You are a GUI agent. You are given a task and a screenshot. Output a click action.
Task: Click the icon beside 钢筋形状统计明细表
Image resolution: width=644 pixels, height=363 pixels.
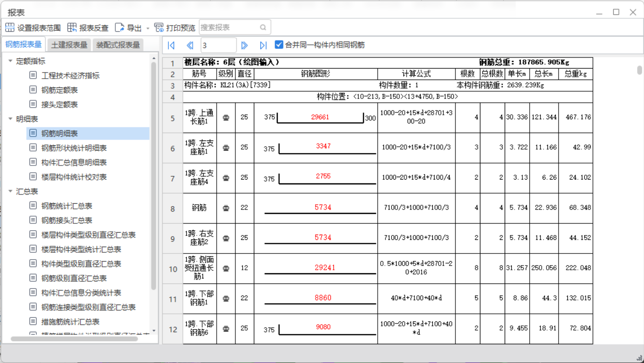click(x=33, y=148)
